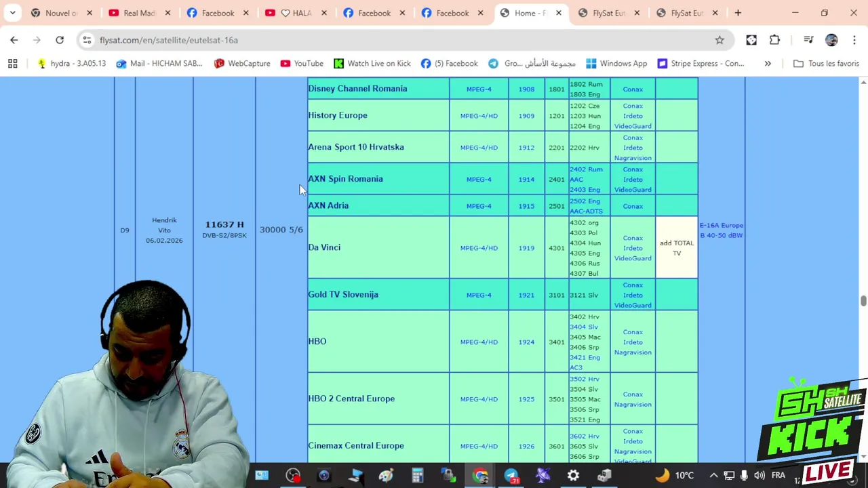Screen dimensions: 868x488
Task: Open the Tous les favoris folder
Action: click(826, 63)
